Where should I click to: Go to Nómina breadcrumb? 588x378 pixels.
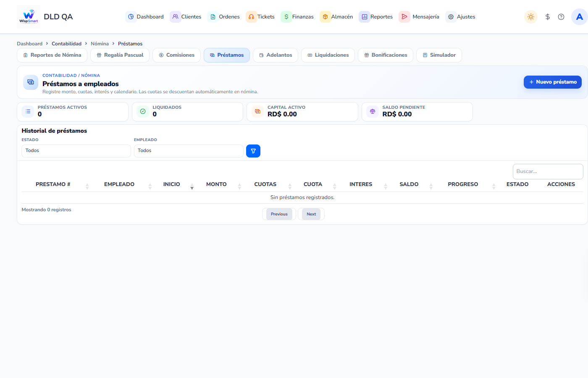[x=100, y=44]
